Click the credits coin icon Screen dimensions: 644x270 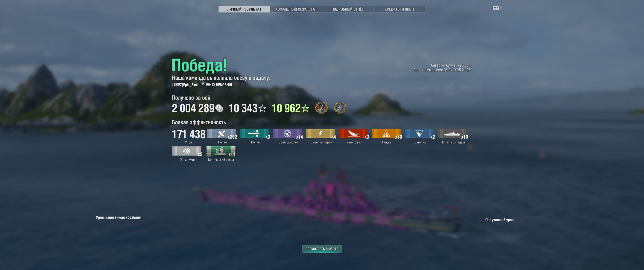click(x=219, y=108)
